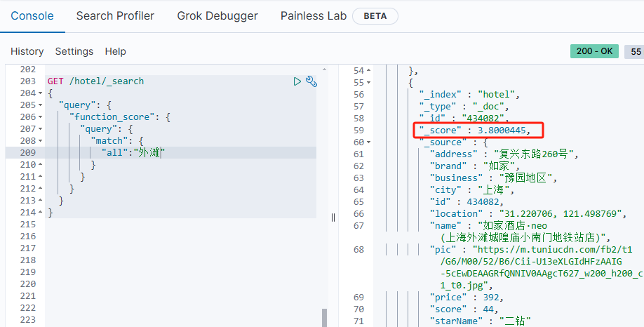Collapse function_score block at line 206
The image size is (644, 327).
pyautogui.click(x=40, y=117)
